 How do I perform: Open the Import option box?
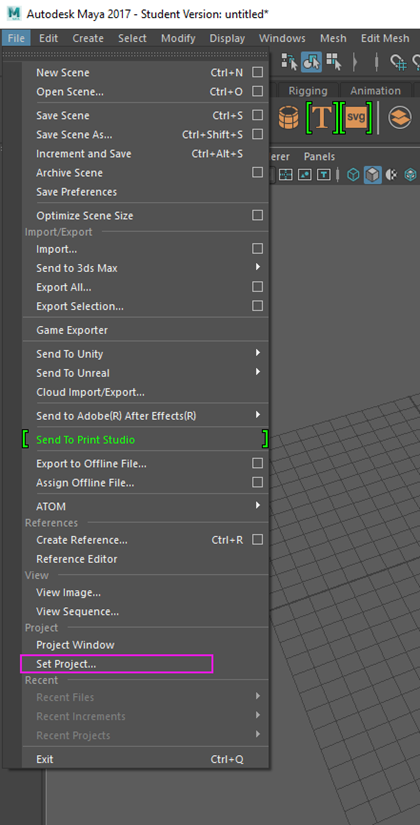[x=257, y=248]
